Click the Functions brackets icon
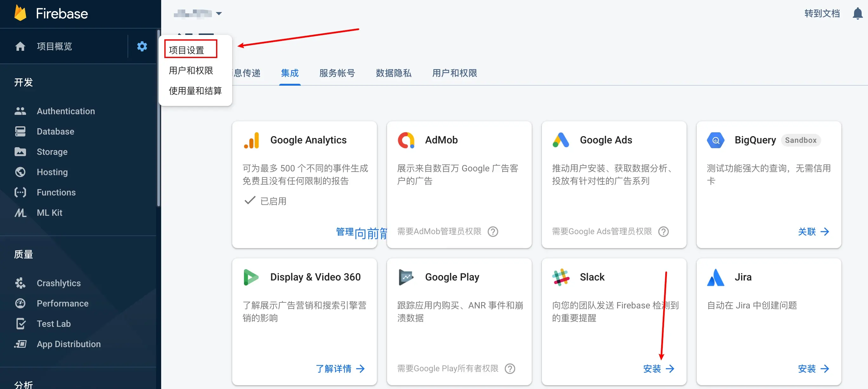Image resolution: width=868 pixels, height=389 pixels. click(20, 192)
